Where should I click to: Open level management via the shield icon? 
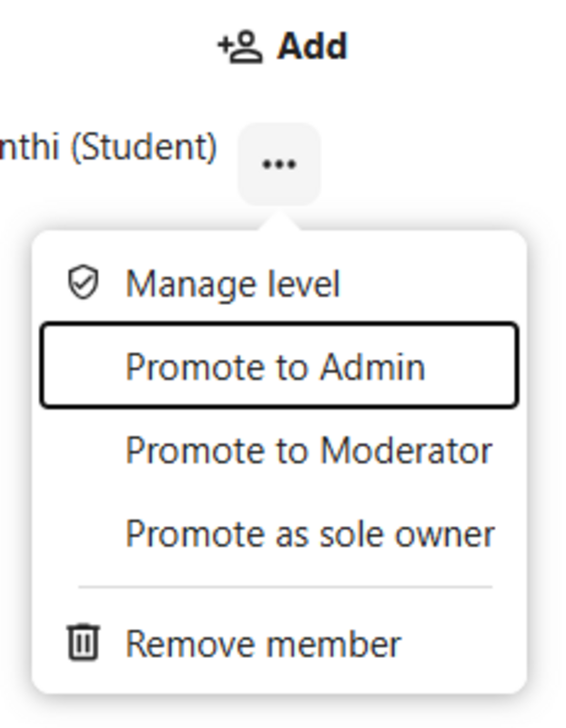(x=84, y=283)
